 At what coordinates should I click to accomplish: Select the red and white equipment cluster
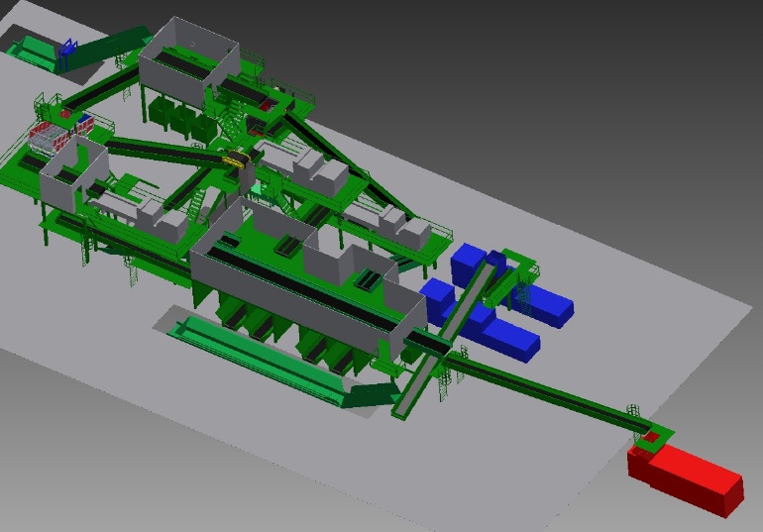point(57,133)
